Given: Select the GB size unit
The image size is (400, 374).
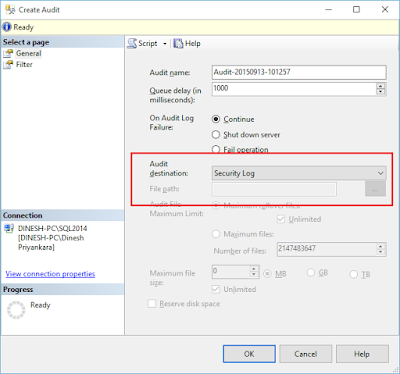Looking at the screenshot, I should coord(311,273).
